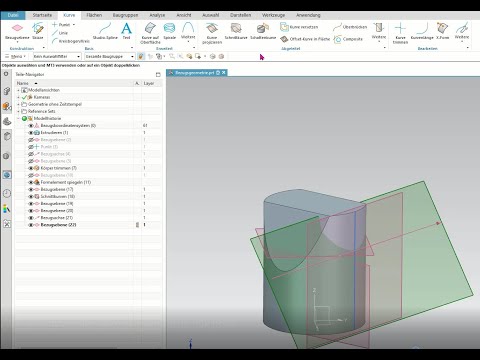This screenshot has height=360, width=480.
Task: Open the Gesamte Baugruppe scope dropdown
Action: pos(110,57)
